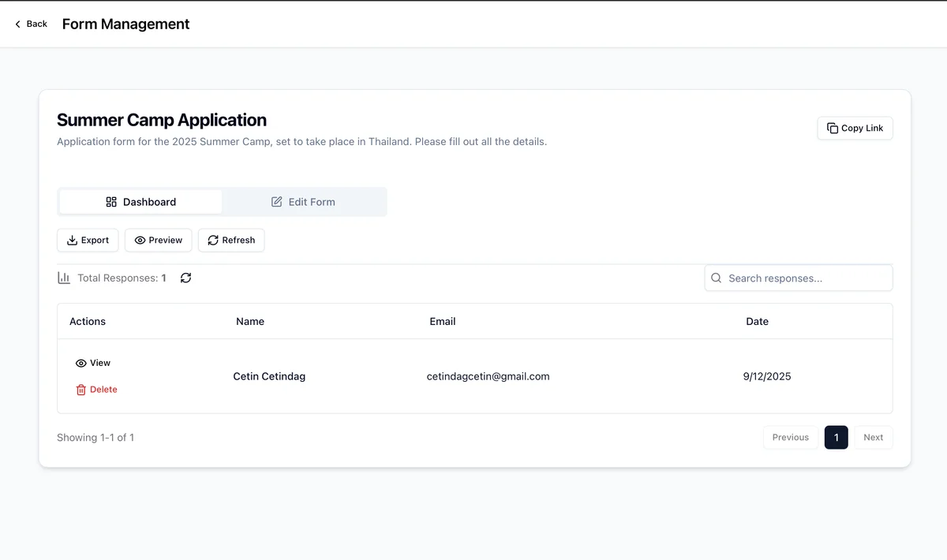Viewport: 947px width, 560px height.
Task: Delete the Cetin Cetindag response
Action: coord(96,390)
